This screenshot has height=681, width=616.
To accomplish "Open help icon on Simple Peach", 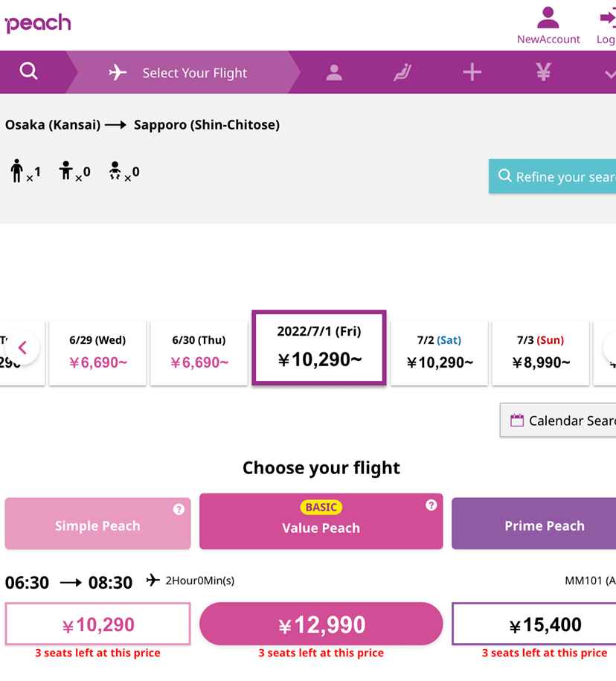I will (179, 509).
